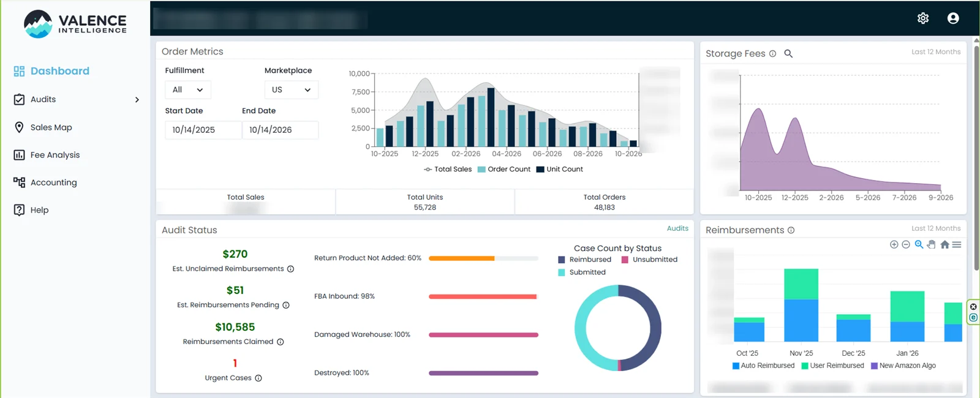This screenshot has width=980, height=398.
Task: Open the Marketplace 'US' dropdown
Action: point(292,90)
